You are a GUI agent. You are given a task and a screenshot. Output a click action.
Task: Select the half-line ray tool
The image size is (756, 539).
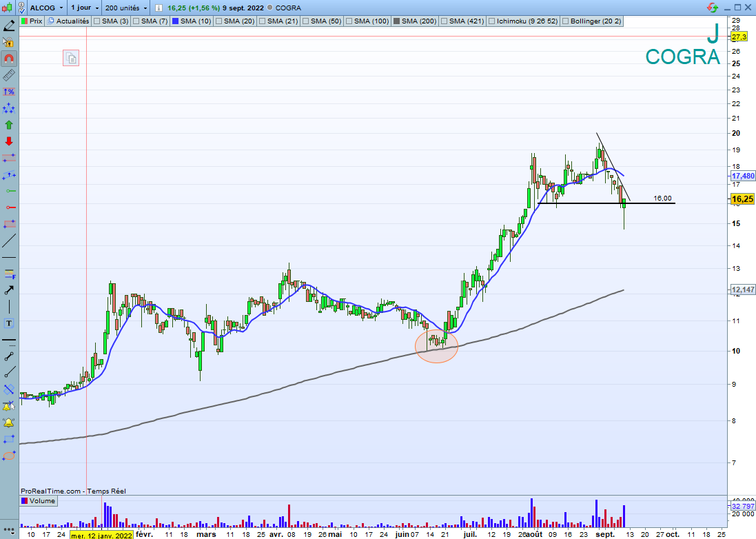pos(9,373)
